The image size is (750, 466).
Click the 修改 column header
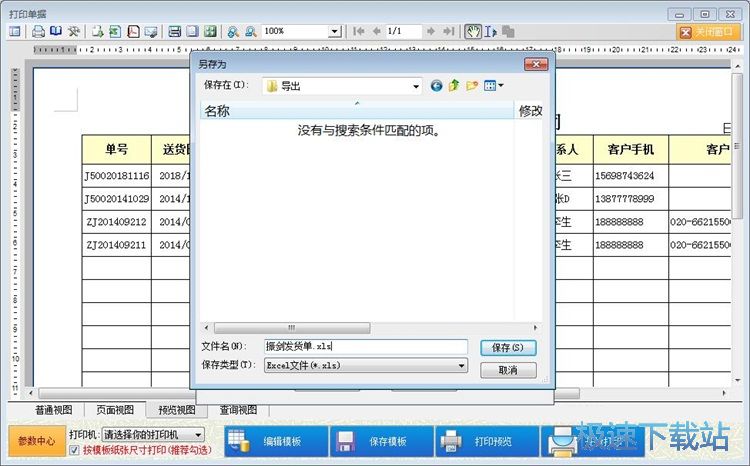(x=529, y=111)
